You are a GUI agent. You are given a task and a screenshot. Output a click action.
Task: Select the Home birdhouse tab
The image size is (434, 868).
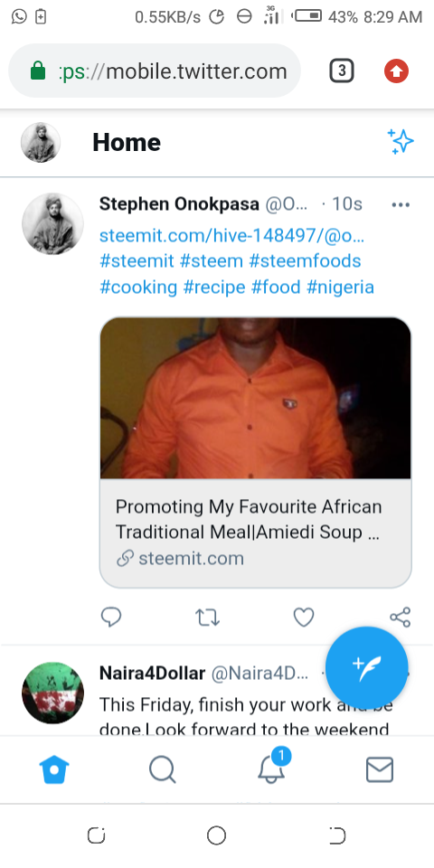pyautogui.click(x=54, y=770)
